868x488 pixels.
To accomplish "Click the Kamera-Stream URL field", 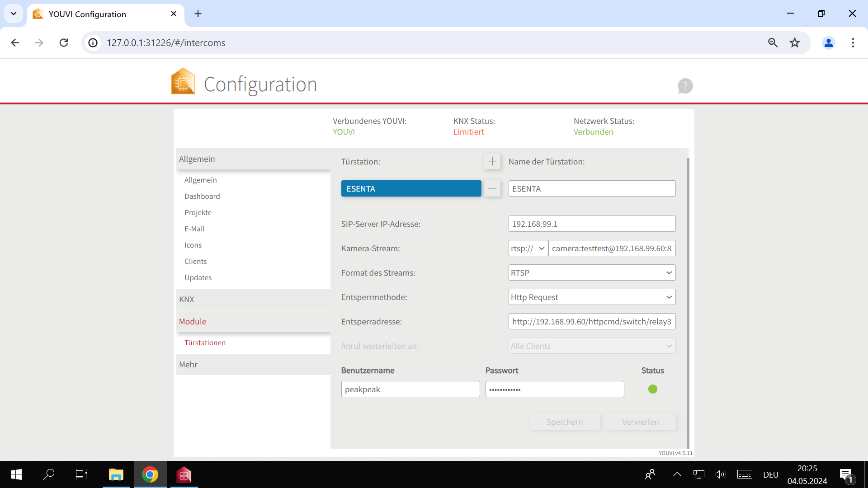I will tap(612, 248).
